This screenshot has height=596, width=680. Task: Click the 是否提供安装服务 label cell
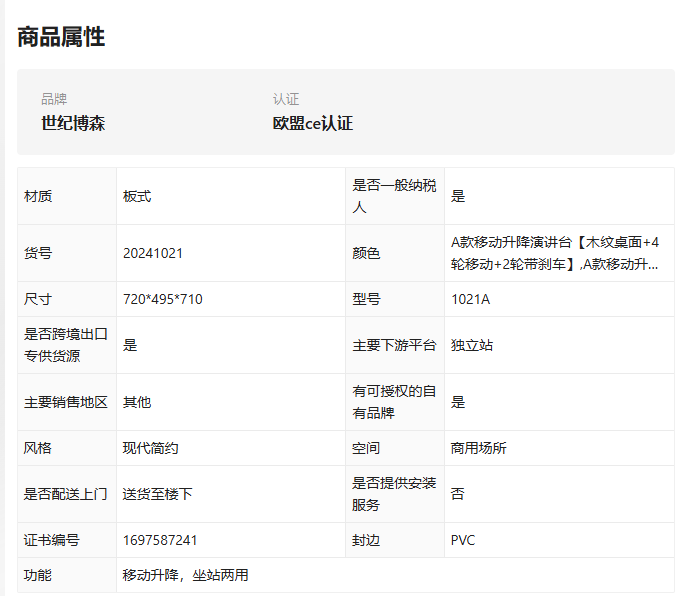395,494
